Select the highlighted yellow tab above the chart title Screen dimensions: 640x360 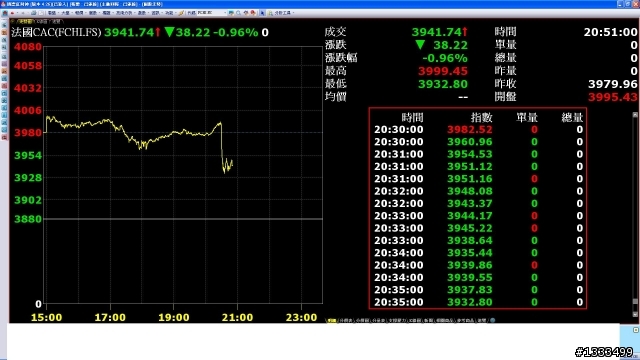pos(25,21)
